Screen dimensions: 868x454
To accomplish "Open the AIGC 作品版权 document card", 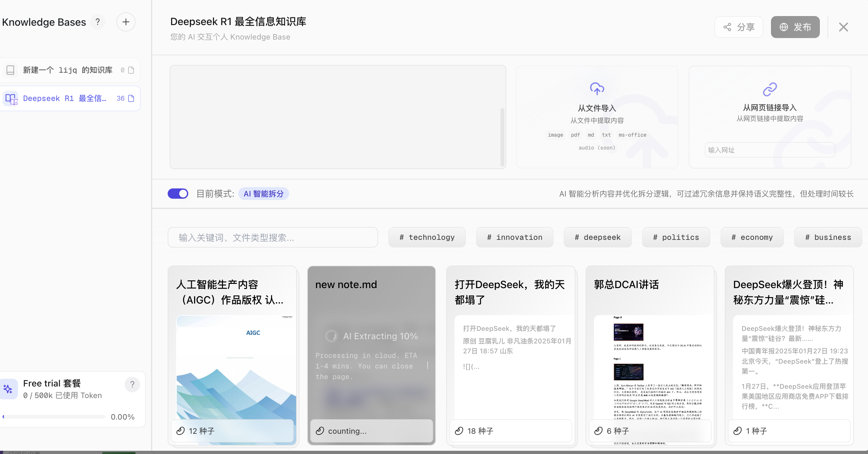I will pos(233,356).
